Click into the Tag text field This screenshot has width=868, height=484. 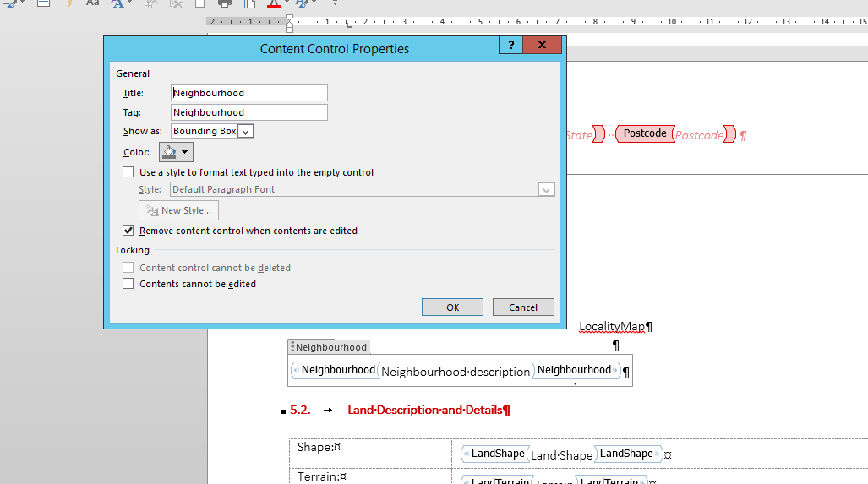(x=249, y=112)
